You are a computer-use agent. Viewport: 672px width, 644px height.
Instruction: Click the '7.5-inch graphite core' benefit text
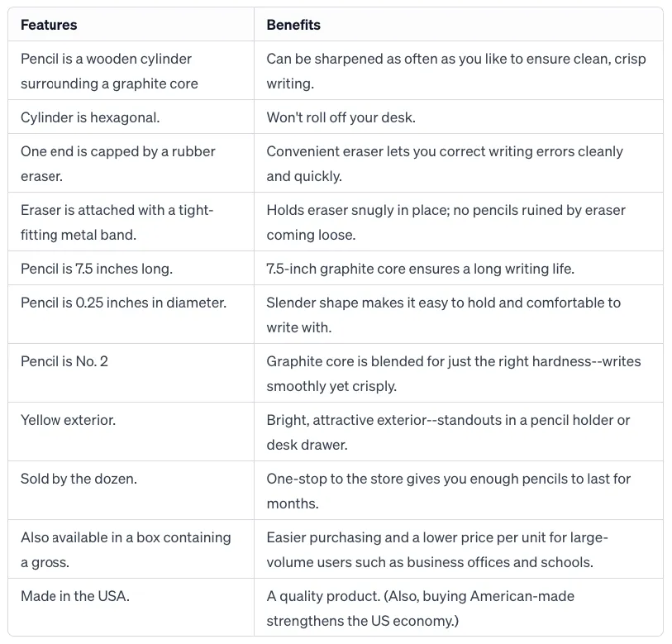pyautogui.click(x=420, y=269)
